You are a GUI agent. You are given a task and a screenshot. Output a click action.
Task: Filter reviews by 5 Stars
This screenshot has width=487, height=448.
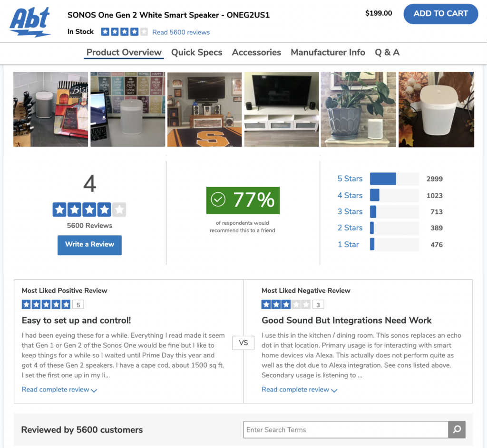[x=350, y=179]
